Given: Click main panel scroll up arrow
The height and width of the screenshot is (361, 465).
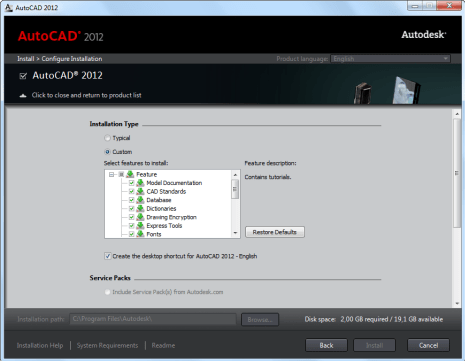Looking at the screenshot, I should click(x=457, y=114).
